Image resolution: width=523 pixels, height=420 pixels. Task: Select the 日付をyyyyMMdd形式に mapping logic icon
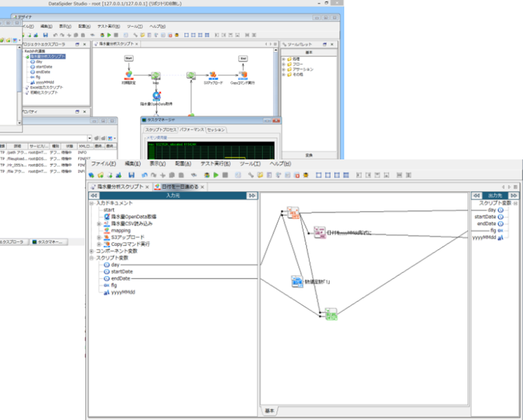coord(320,232)
